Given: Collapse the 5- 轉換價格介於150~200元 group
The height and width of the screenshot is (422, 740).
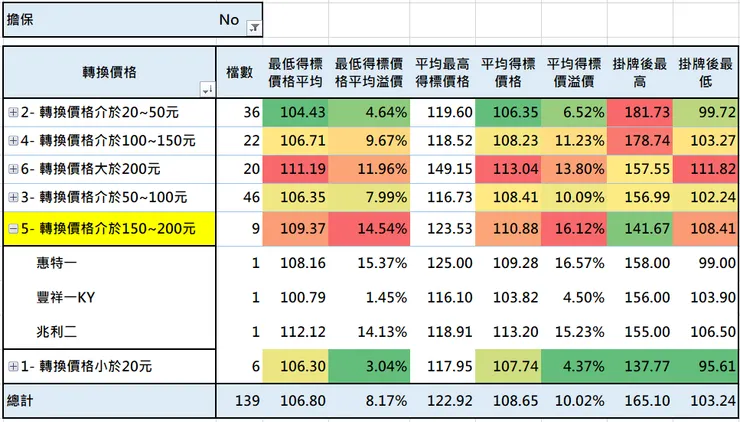Looking at the screenshot, I should [13, 229].
